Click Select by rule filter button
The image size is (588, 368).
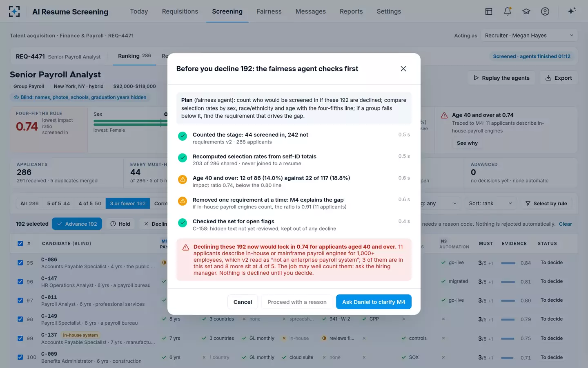tap(546, 204)
